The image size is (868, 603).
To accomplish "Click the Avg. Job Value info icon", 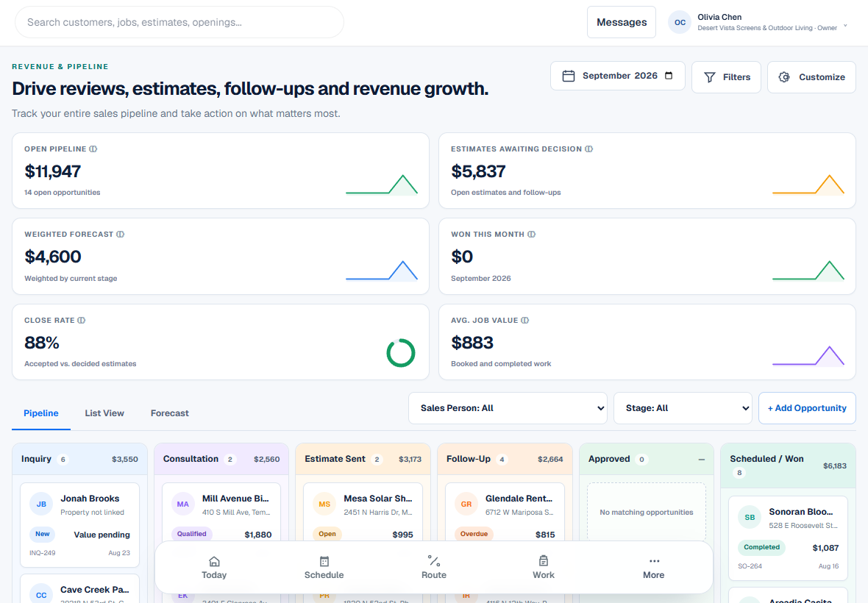I will tap(524, 321).
